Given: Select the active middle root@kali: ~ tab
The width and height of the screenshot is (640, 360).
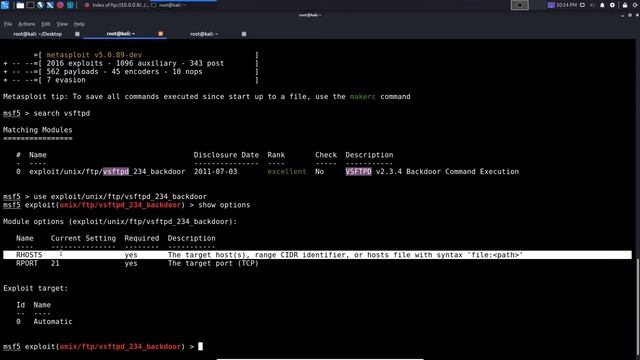Looking at the screenshot, I should tap(120, 34).
